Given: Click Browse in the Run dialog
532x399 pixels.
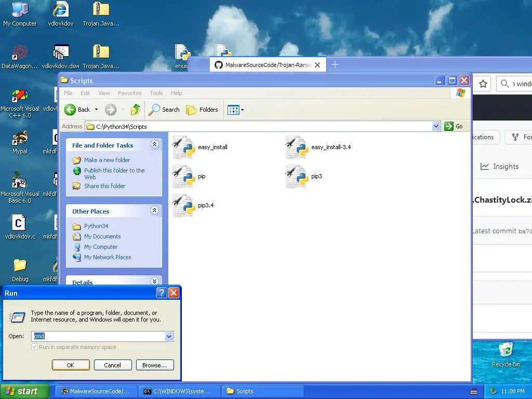Looking at the screenshot, I should (155, 365).
